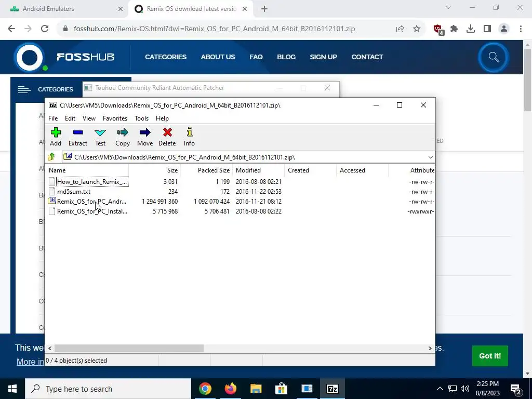
Task: Open Chrome downloads icon
Action: pyautogui.click(x=471, y=29)
